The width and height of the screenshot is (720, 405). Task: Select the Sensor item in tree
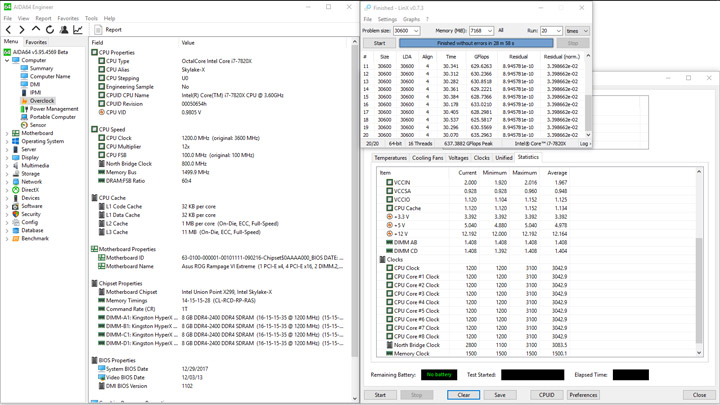pyautogui.click(x=37, y=125)
